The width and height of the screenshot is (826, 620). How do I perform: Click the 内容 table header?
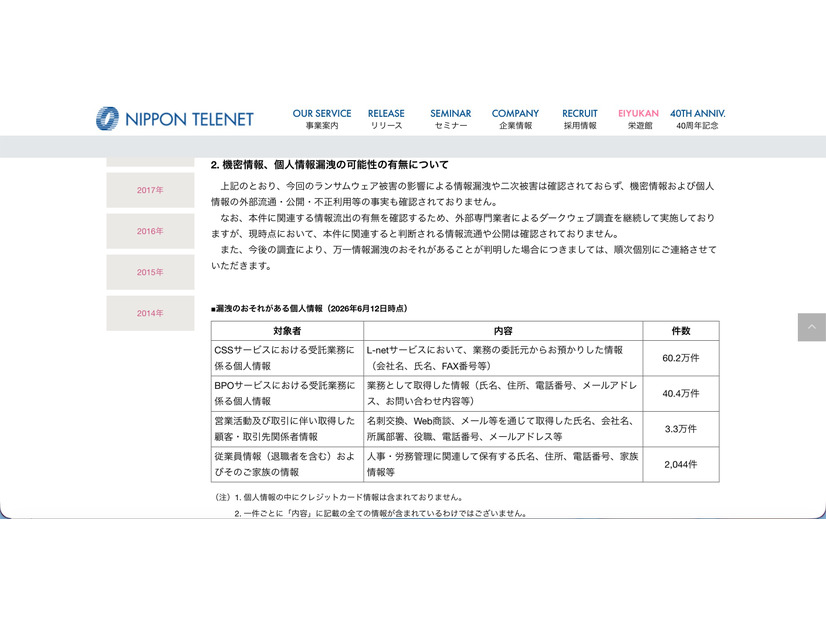[x=503, y=331]
